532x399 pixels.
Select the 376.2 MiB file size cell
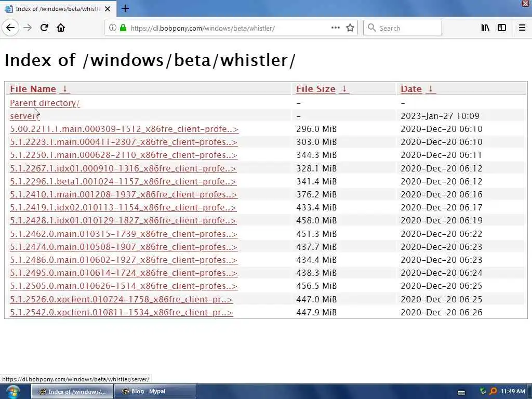pos(316,194)
